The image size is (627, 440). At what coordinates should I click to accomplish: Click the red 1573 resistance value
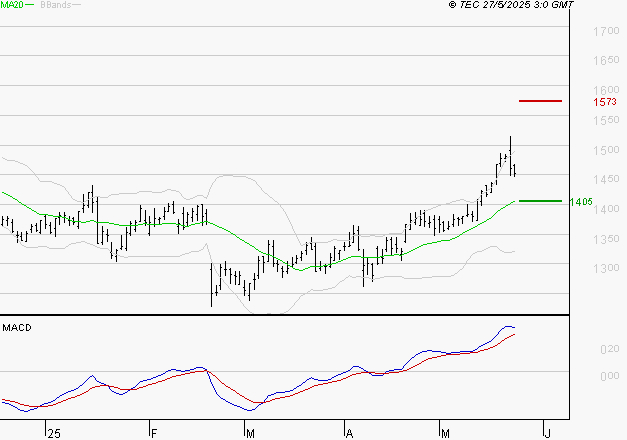605,102
